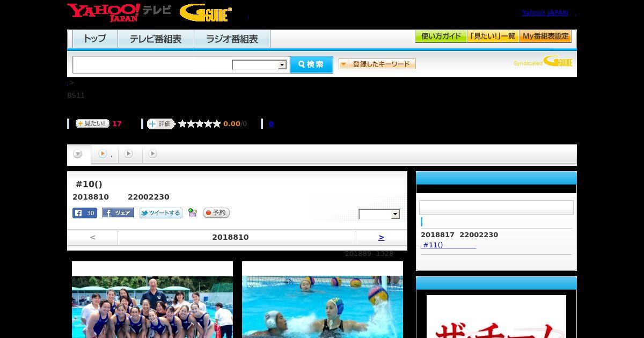Click the 予約 record button

point(216,213)
